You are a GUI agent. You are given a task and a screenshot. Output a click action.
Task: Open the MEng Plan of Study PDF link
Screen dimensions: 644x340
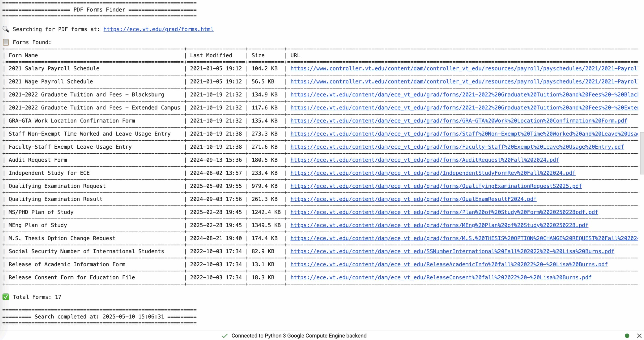pos(439,225)
